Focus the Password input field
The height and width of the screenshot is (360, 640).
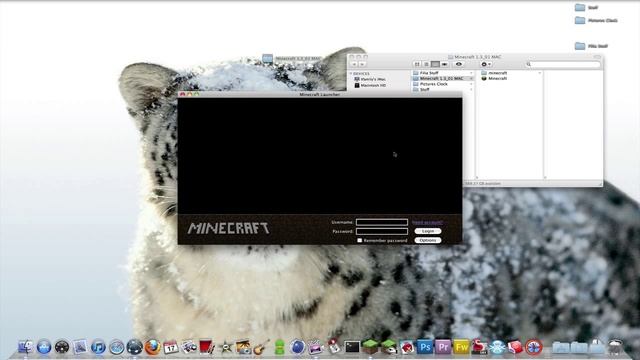382,231
